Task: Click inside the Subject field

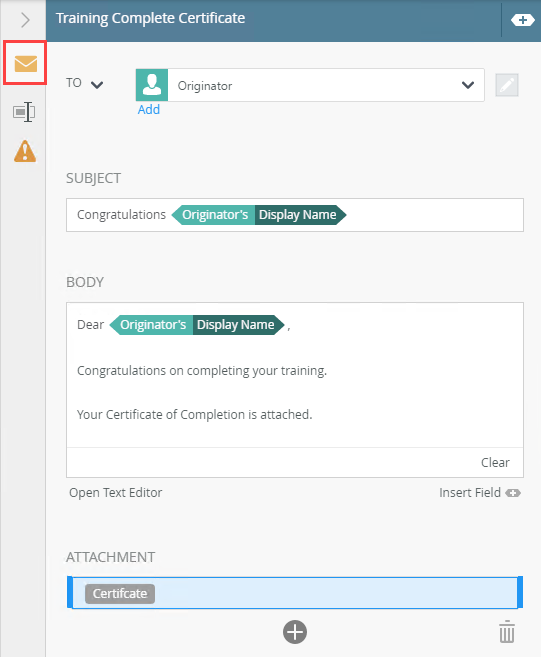Action: (x=295, y=215)
